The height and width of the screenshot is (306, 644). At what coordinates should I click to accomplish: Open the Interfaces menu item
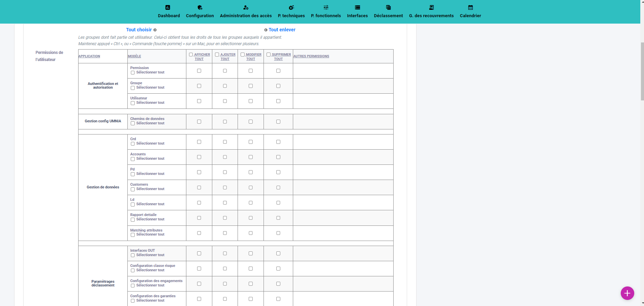click(x=357, y=16)
